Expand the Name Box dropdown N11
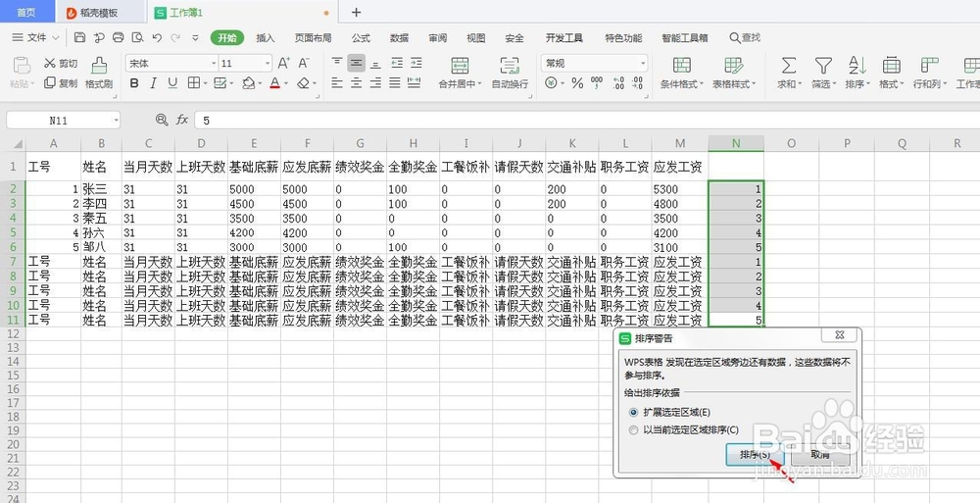This screenshot has width=980, height=503. pos(116,121)
